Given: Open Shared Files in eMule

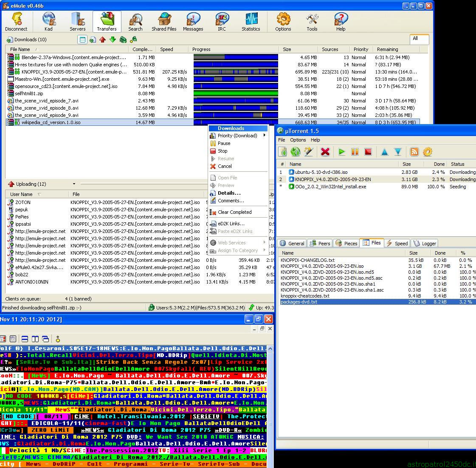Looking at the screenshot, I should [164, 22].
